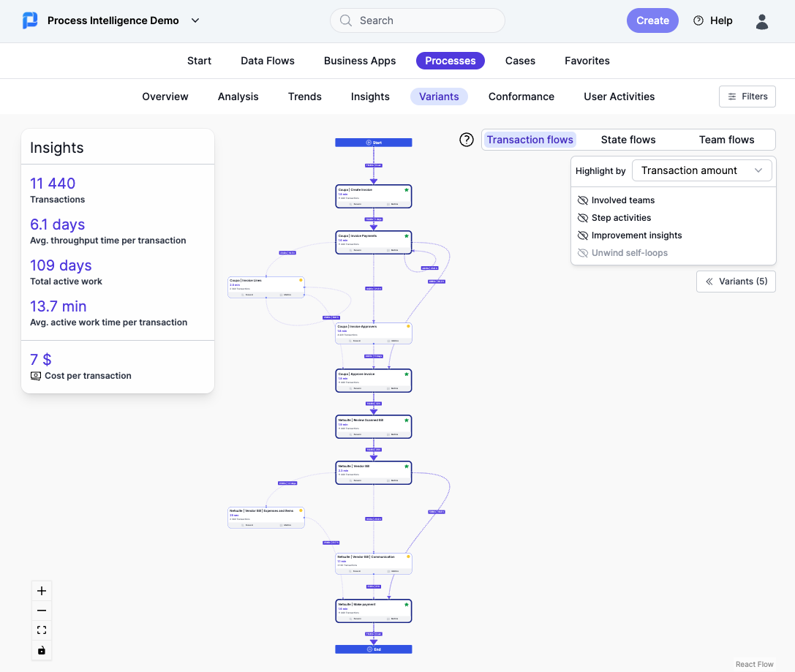Click the question mark help icon beside flows

coord(467,140)
